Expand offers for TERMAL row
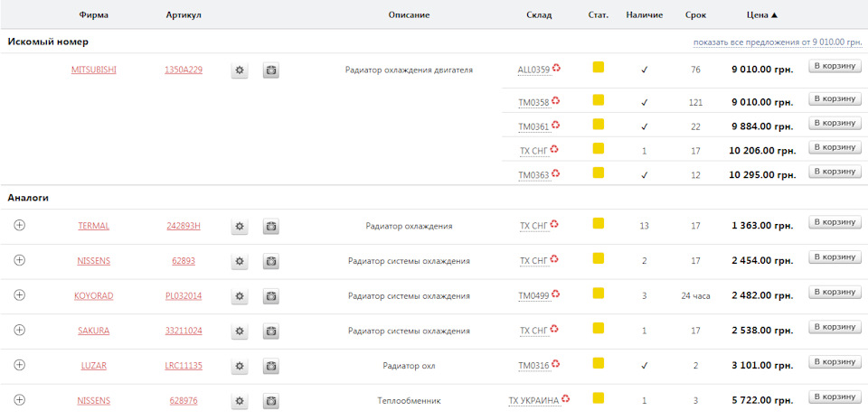The height and width of the screenshot is (420, 868). point(19,226)
